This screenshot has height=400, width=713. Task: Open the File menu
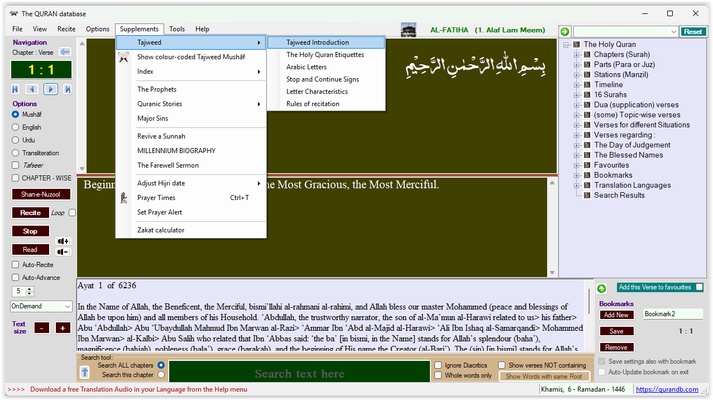coord(17,29)
